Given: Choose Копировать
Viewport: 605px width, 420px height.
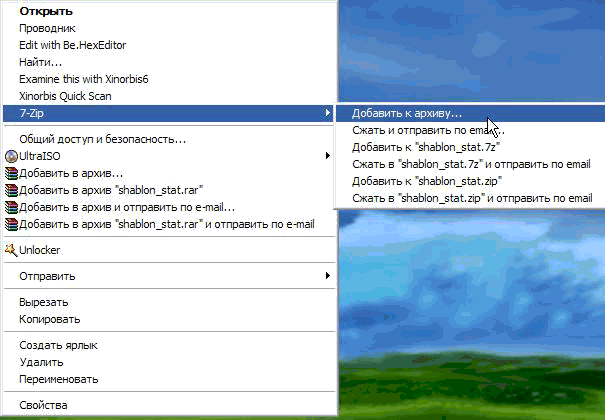Looking at the screenshot, I should pos(169,319).
